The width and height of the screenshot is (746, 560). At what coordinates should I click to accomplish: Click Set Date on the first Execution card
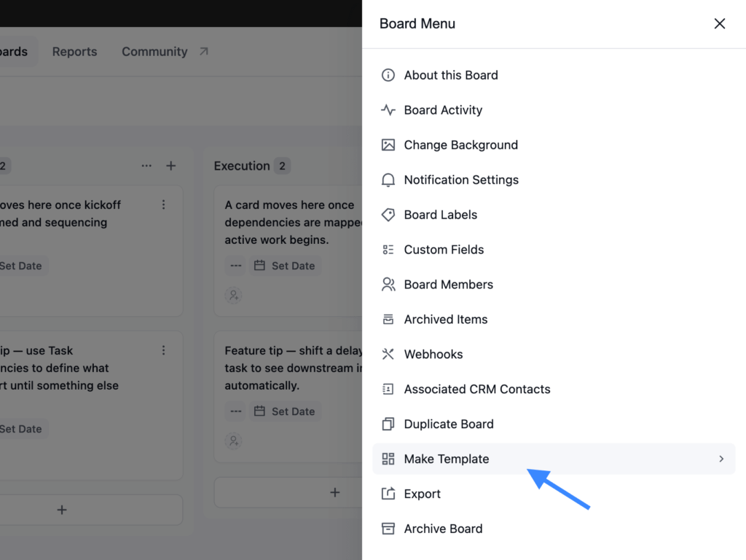tap(285, 266)
